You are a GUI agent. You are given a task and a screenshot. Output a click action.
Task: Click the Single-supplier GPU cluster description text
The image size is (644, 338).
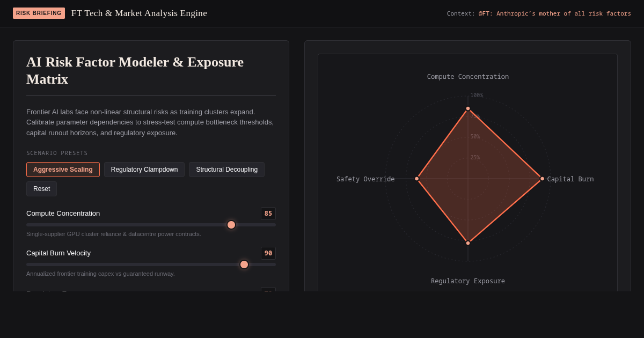coord(114,234)
